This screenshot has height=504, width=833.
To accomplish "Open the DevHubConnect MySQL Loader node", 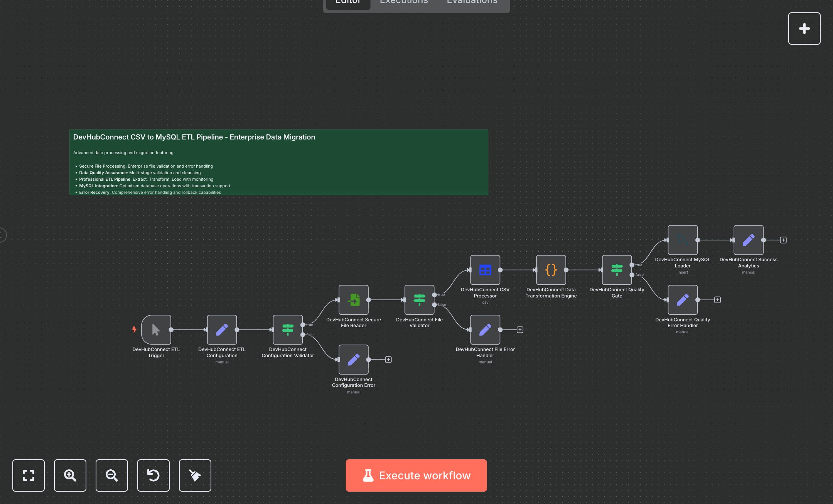I will [682, 240].
